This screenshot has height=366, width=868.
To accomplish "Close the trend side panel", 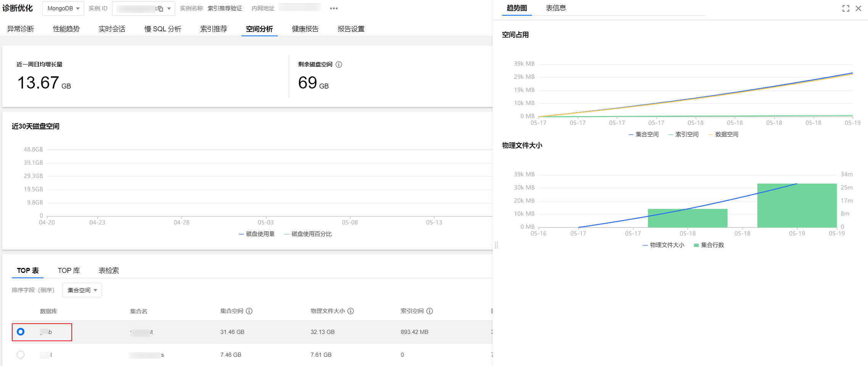I will click(x=858, y=8).
